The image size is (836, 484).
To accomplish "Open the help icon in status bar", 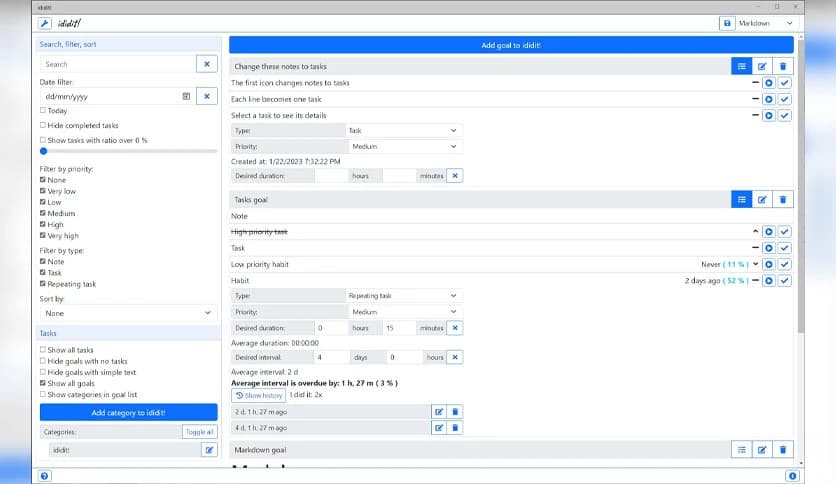I will [45, 476].
